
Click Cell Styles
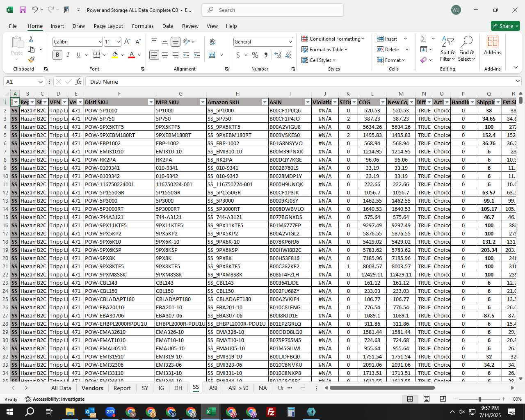(x=319, y=60)
